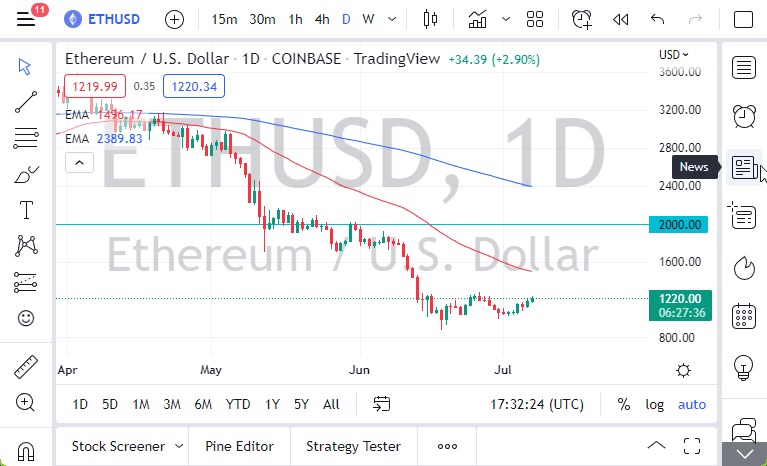This screenshot has width=767, height=466.
Task: Collapse the indicator legend chevron
Action: tap(74, 160)
